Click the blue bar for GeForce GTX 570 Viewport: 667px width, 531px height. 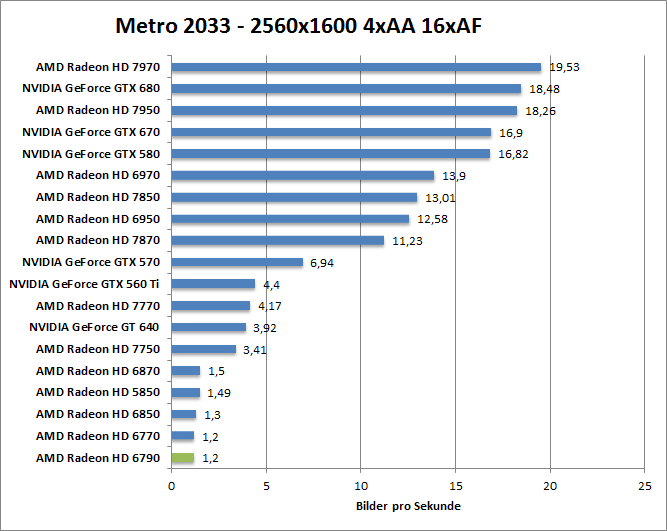click(237, 262)
